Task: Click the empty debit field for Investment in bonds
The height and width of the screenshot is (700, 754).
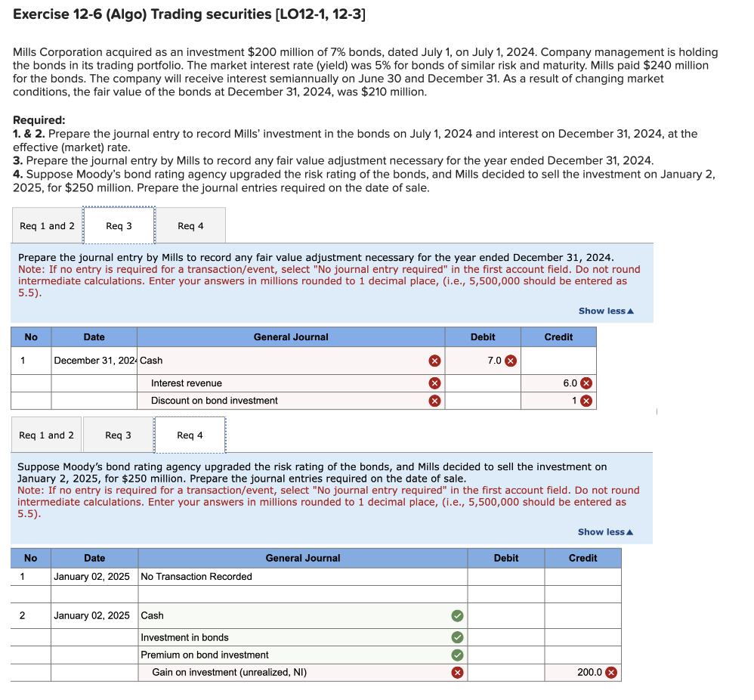Action: pyautogui.click(x=505, y=637)
